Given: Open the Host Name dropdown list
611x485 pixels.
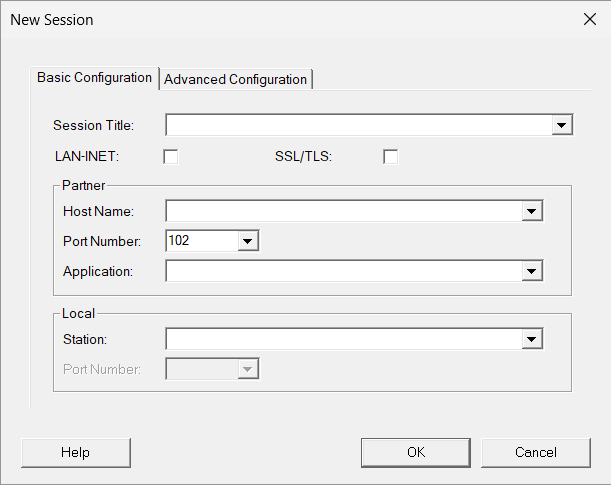Looking at the screenshot, I should [532, 211].
